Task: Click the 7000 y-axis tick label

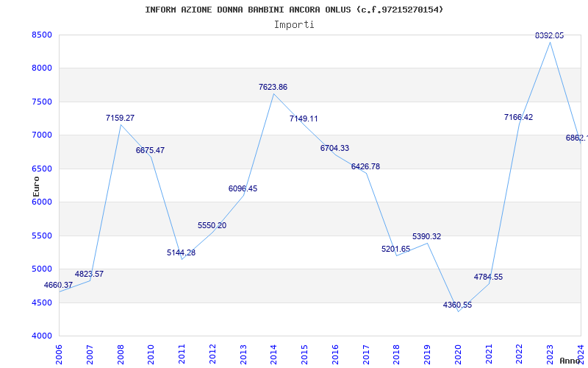Action: pos(42,135)
